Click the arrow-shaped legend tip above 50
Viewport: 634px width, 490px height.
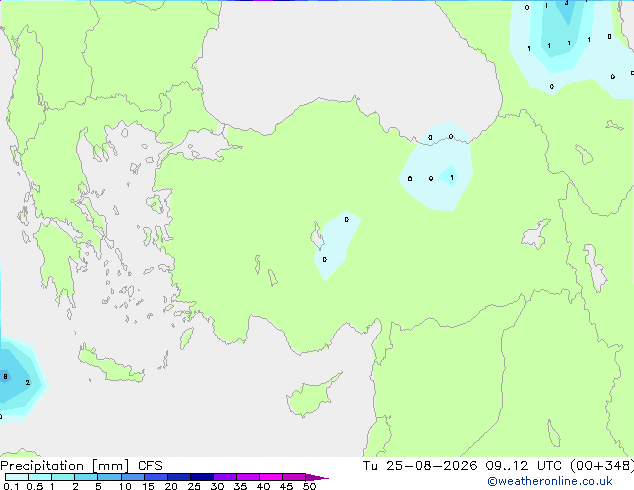click(x=317, y=477)
